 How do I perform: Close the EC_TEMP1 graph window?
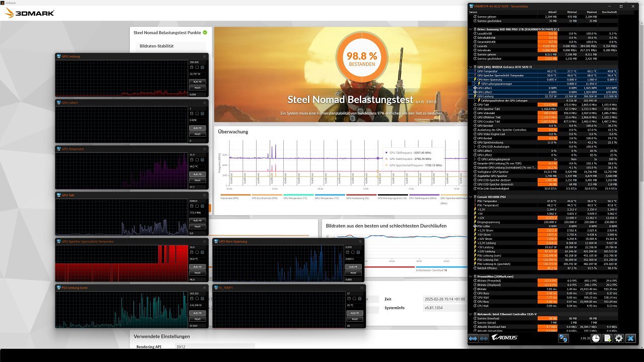coord(361,288)
